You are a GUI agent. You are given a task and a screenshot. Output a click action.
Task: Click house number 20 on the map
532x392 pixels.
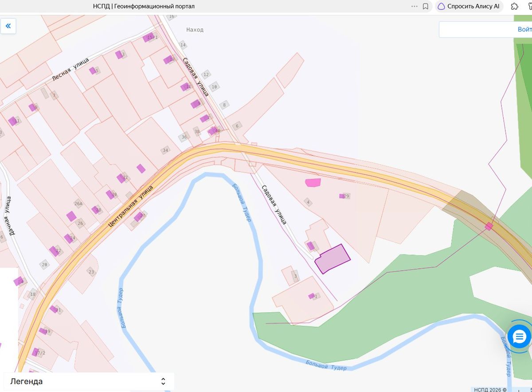click(x=44, y=265)
